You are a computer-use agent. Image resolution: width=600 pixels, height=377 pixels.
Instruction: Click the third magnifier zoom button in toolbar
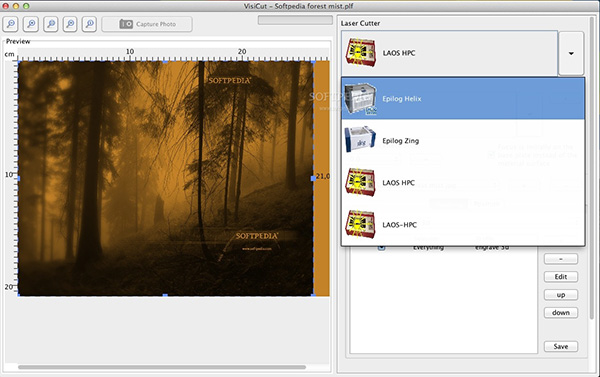(x=51, y=24)
